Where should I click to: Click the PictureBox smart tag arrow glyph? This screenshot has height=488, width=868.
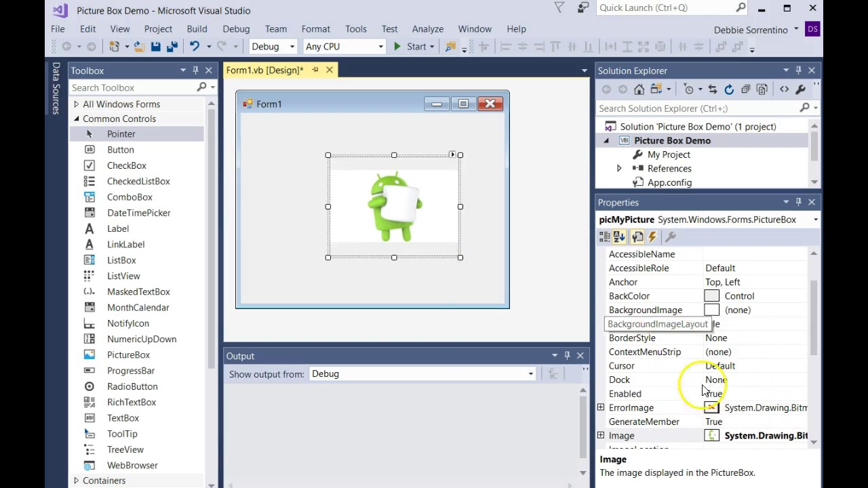click(x=452, y=155)
